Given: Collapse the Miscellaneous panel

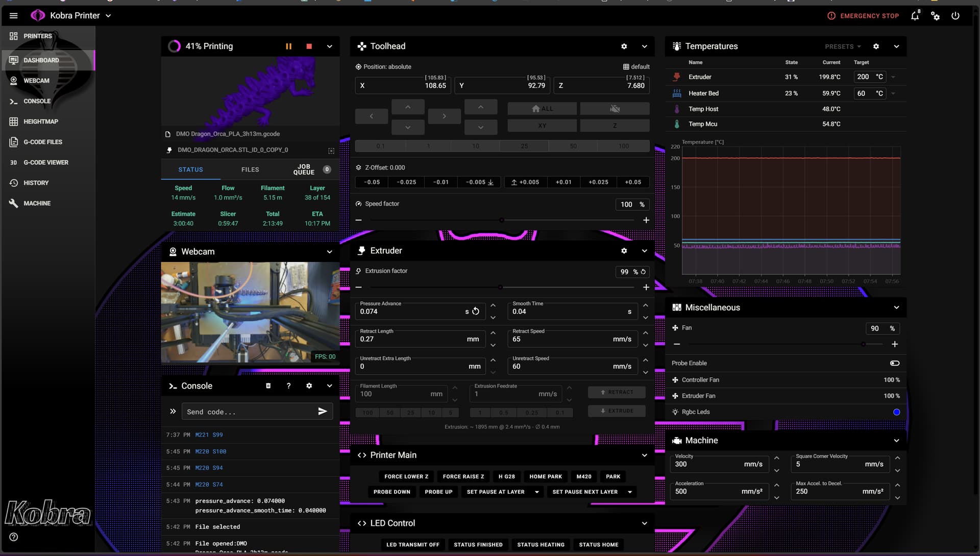Looking at the screenshot, I should pyautogui.click(x=896, y=307).
